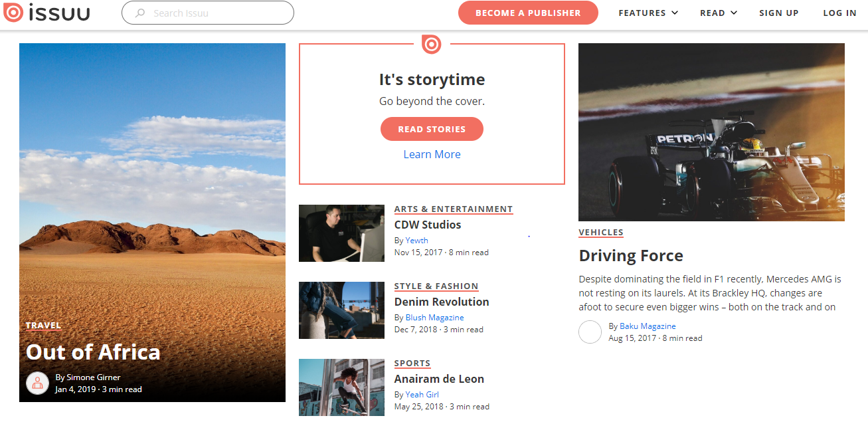The width and height of the screenshot is (868, 422).
Task: Click 'Nov 15, 2017 · 8 min read' text
Action: [442, 253]
